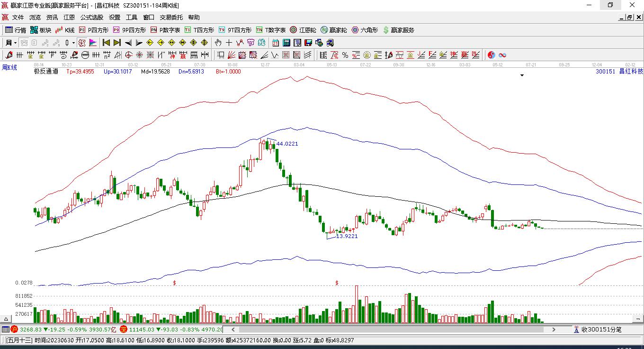Image resolution: width=644 pixels, height=349 pixels.
Task: Open the T四方形 tool
Action: [x=199, y=30]
